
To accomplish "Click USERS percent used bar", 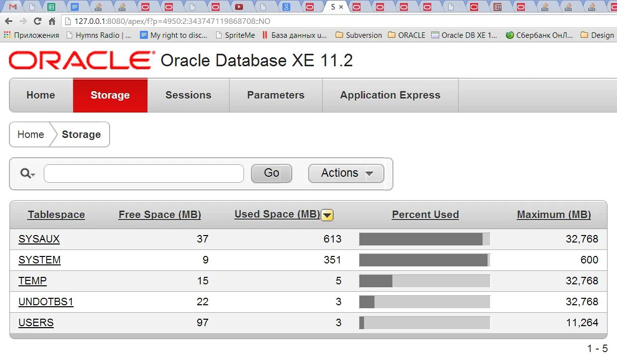I will 425,323.
